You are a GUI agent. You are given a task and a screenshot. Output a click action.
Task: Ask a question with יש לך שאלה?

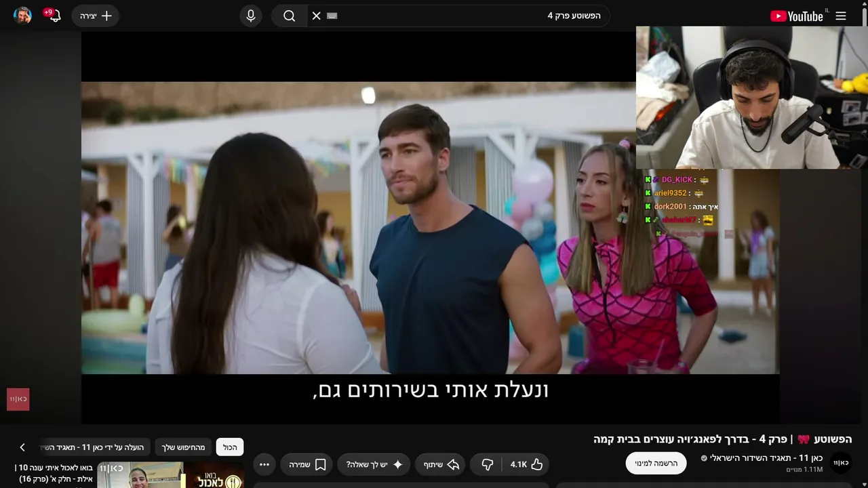tap(374, 464)
